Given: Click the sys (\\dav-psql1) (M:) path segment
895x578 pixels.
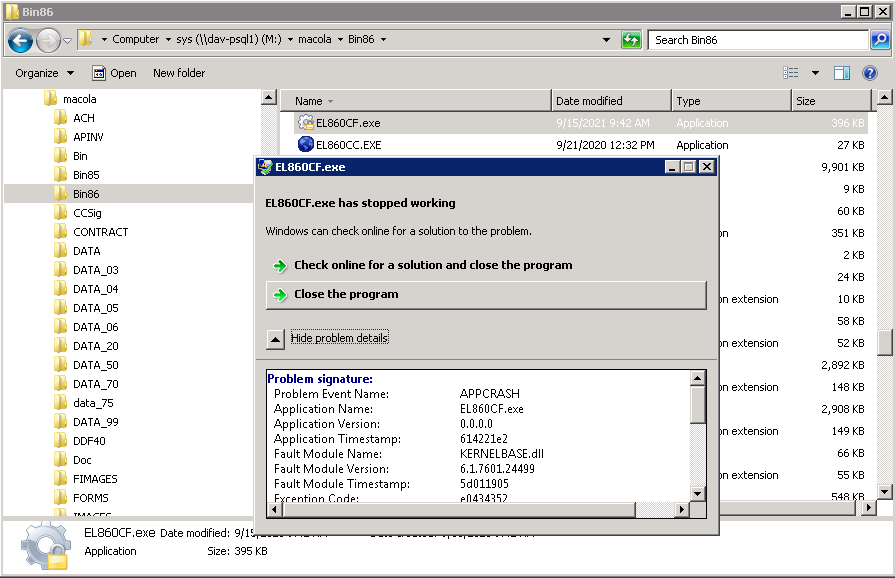Looking at the screenshot, I should point(229,39).
